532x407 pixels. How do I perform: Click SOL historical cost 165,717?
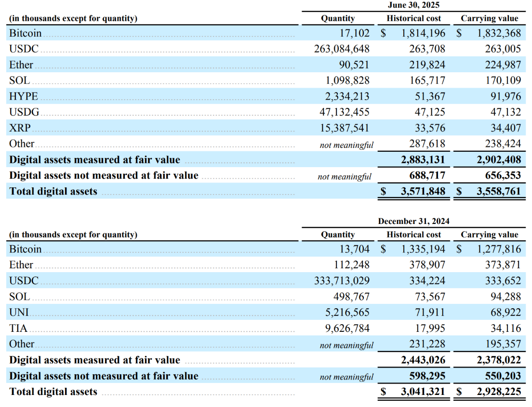coord(427,80)
